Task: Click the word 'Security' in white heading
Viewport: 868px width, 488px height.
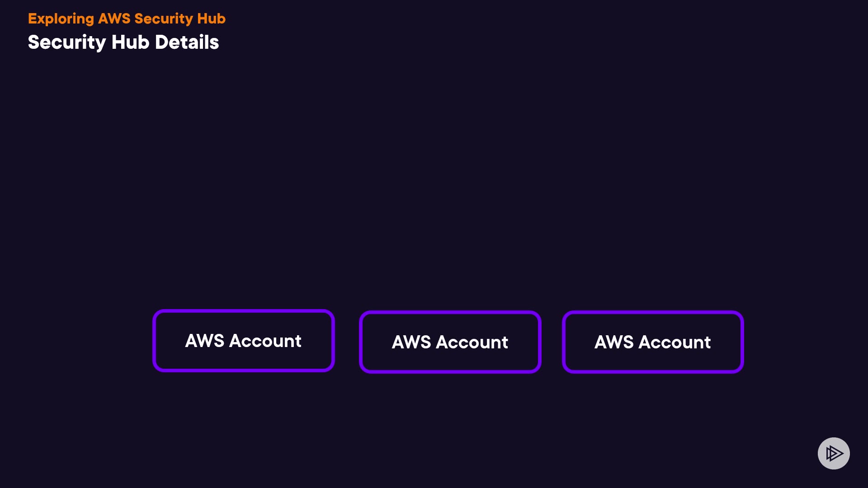Action: click(x=67, y=42)
